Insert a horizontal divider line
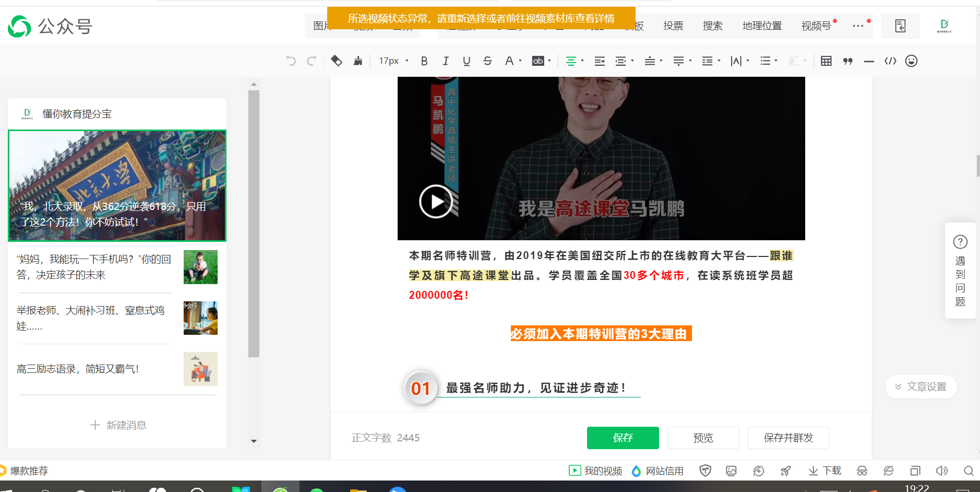Viewport: 980px width, 492px height. (x=869, y=61)
